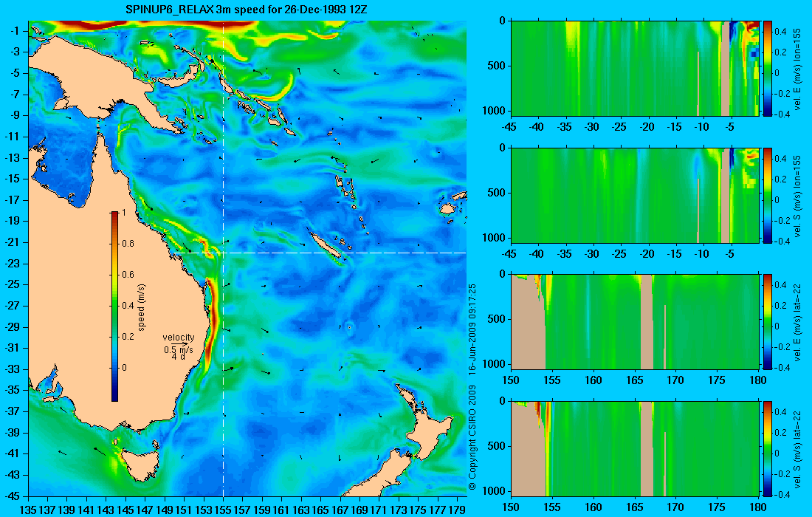Screen dimensions: 812x517
Task: Select the 'vel. S (m/s) lon=155' colorbar
Action: coord(768,195)
